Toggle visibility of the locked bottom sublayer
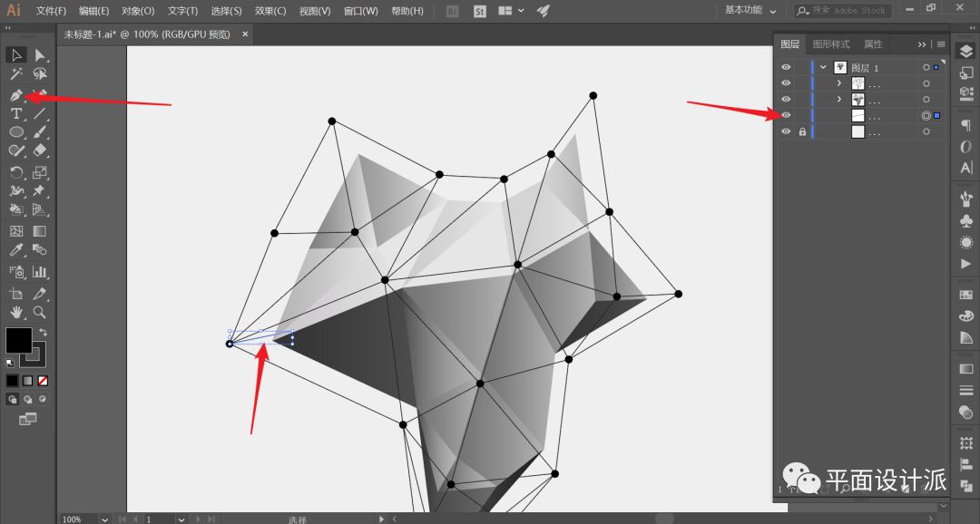This screenshot has height=524, width=980. (x=786, y=131)
